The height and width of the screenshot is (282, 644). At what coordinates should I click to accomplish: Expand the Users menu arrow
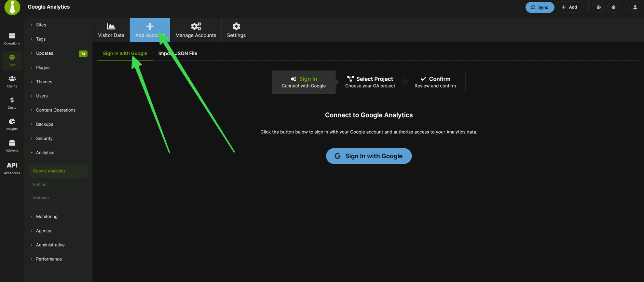(31, 96)
